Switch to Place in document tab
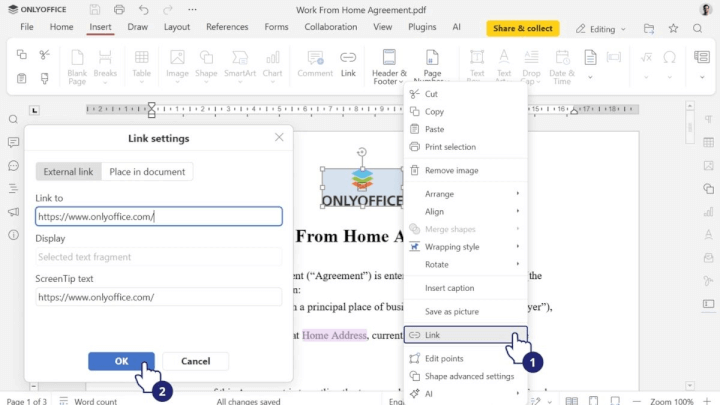The image size is (720, 405). pos(147,172)
